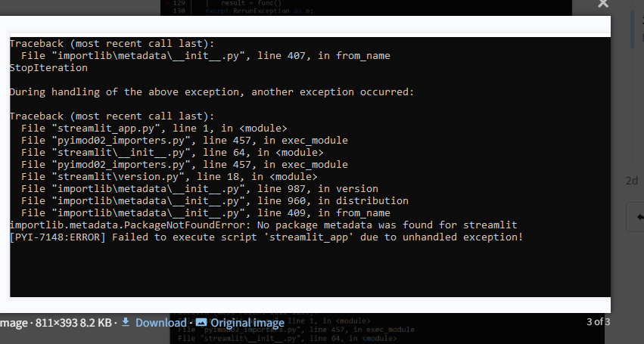Click the streamlit_app.py line 1 entry

point(154,128)
